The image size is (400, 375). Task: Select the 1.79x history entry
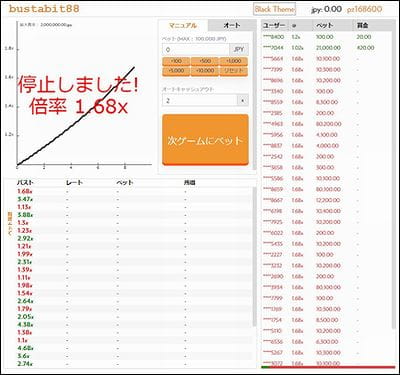point(25,309)
